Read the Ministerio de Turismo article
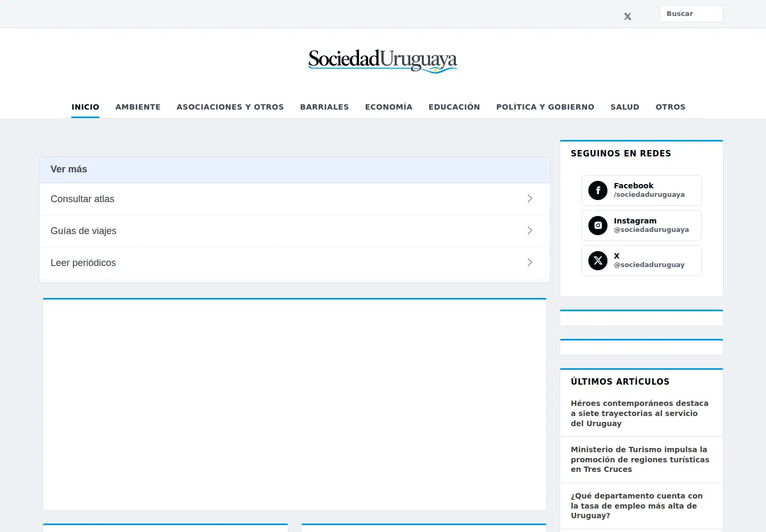The width and height of the screenshot is (766, 532). click(640, 460)
